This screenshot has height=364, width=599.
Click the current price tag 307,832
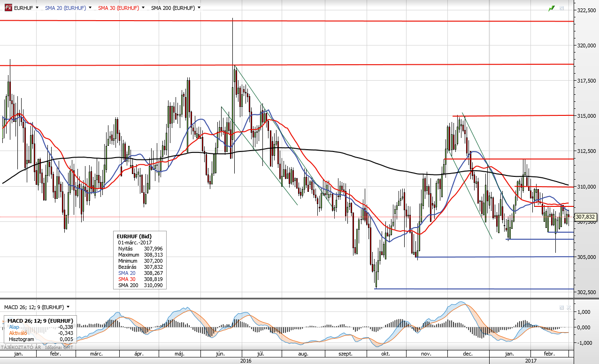coord(585,217)
